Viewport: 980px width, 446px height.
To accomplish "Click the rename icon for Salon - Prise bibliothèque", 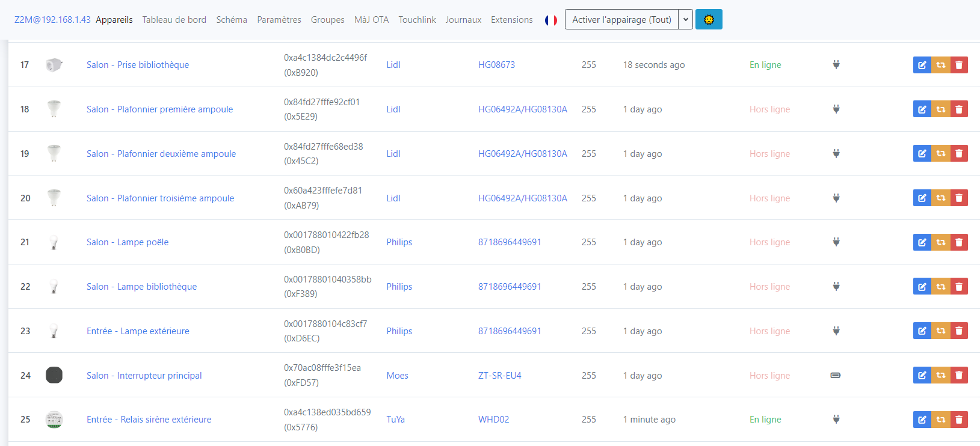I will [922, 65].
